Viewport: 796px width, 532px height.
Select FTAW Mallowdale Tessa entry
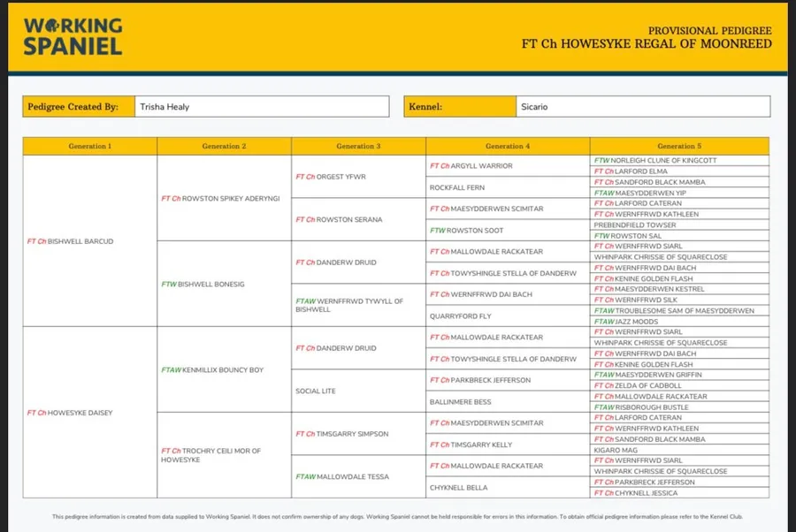click(x=342, y=477)
